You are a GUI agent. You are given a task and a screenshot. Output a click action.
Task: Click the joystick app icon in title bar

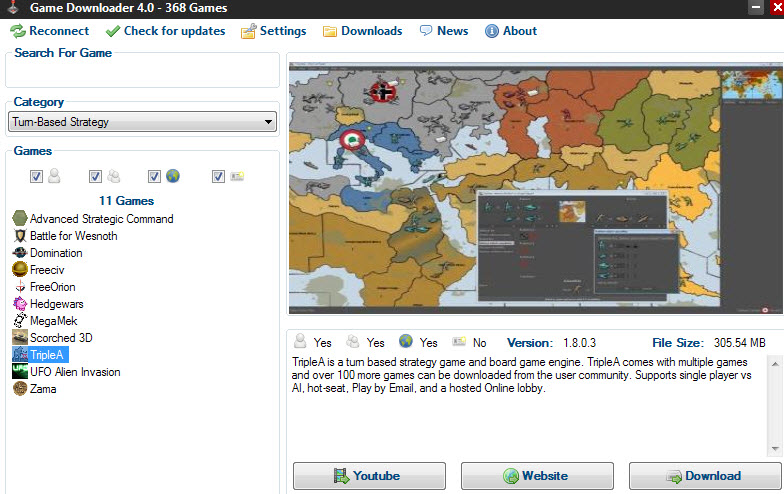[x=14, y=8]
